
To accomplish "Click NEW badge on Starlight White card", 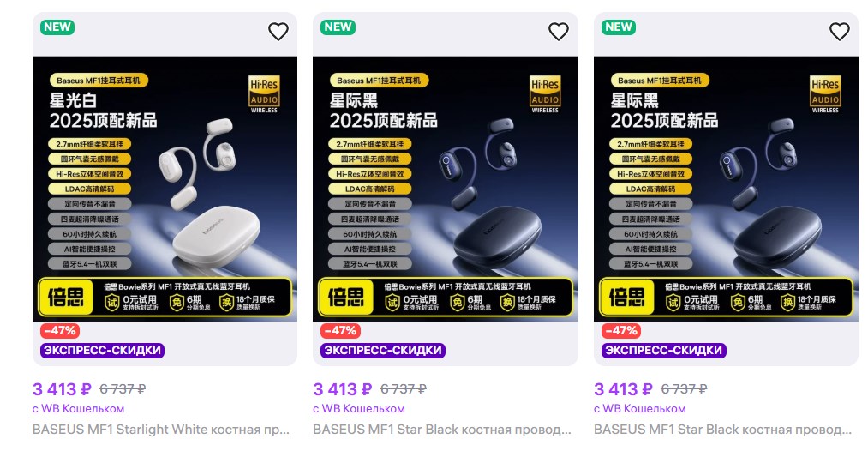I will 57,27.
